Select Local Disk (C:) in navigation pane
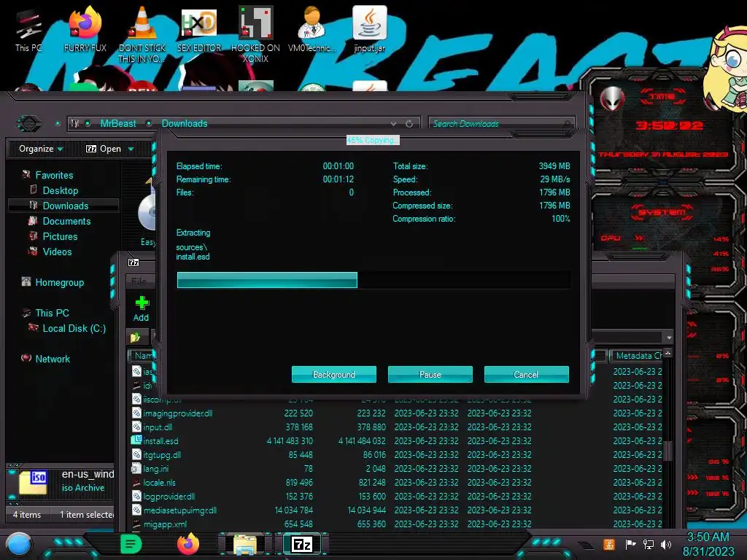Viewport: 747px width, 560px height. (74, 328)
